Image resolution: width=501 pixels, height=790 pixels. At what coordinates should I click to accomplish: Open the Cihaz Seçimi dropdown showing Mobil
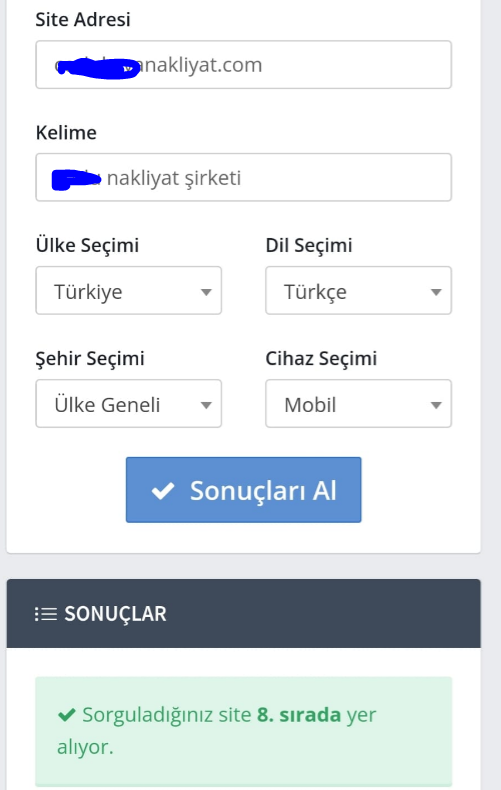point(358,404)
